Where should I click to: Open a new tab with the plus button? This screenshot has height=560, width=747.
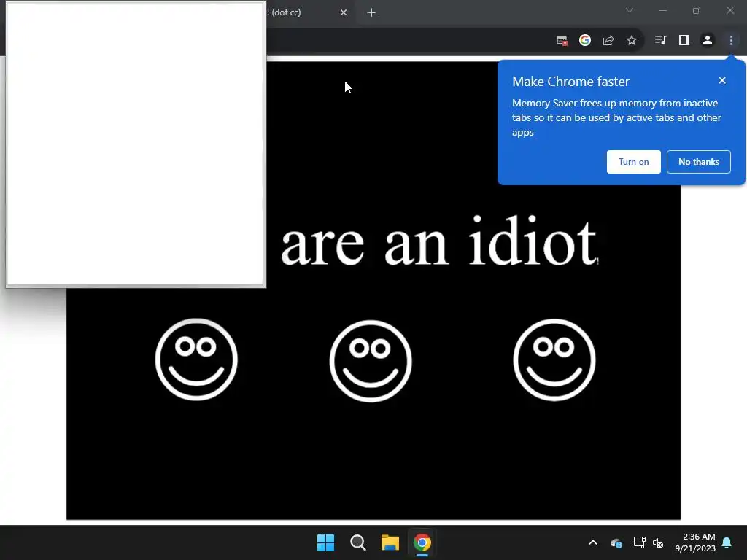[371, 12]
